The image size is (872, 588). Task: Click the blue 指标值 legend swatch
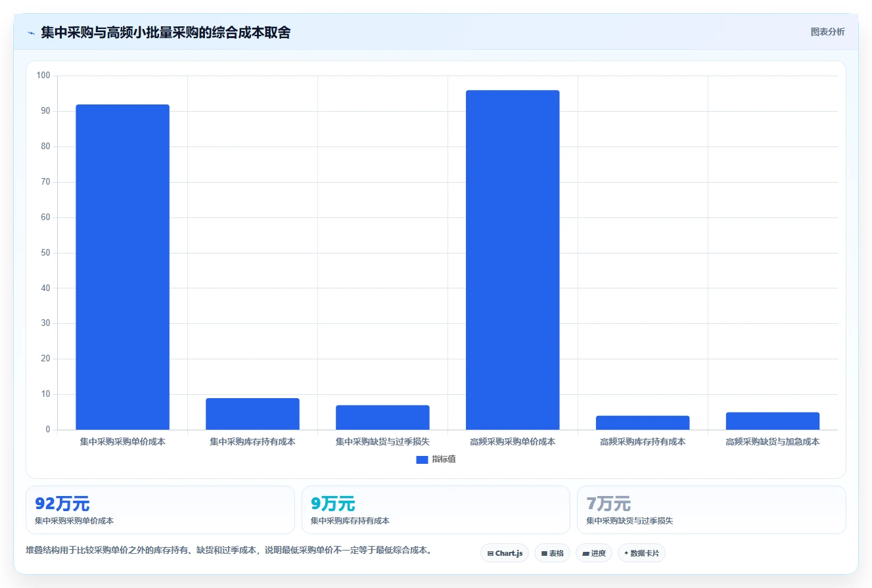pyautogui.click(x=422, y=460)
